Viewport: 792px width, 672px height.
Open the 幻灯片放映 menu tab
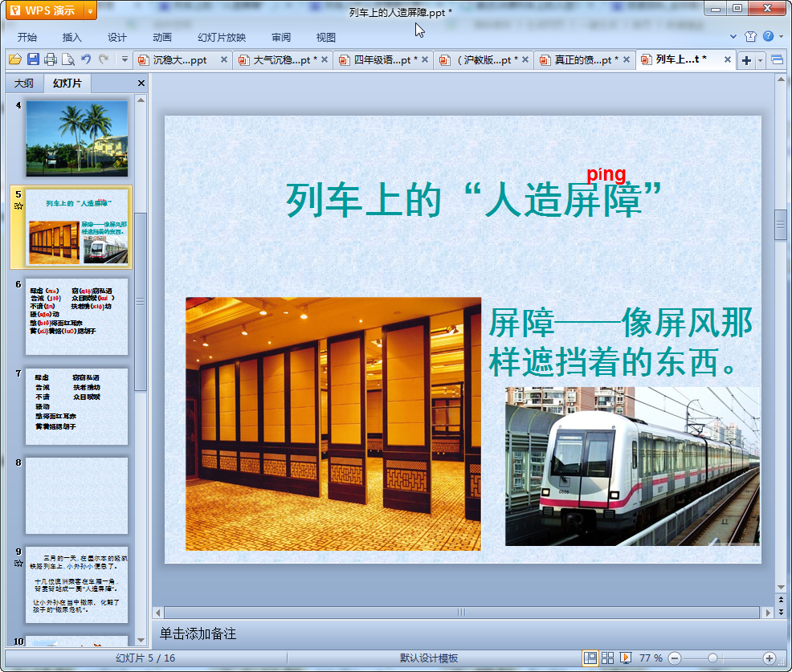(222, 38)
